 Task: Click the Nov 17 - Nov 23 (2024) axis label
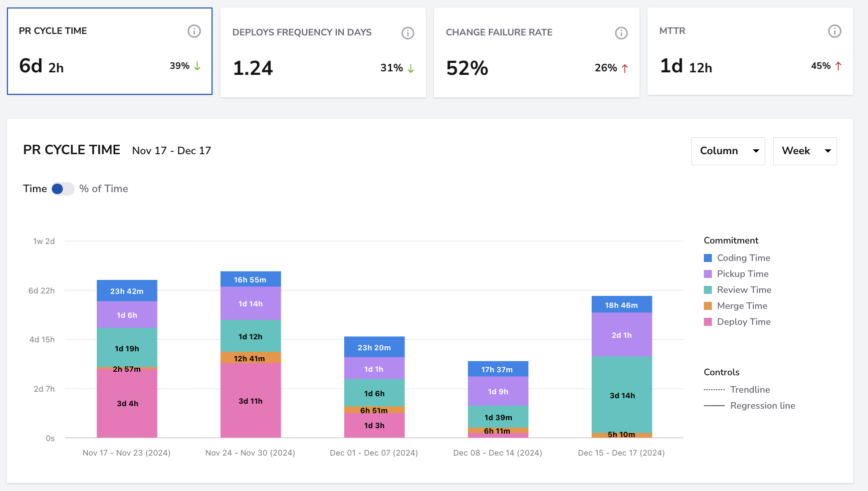coord(127,453)
